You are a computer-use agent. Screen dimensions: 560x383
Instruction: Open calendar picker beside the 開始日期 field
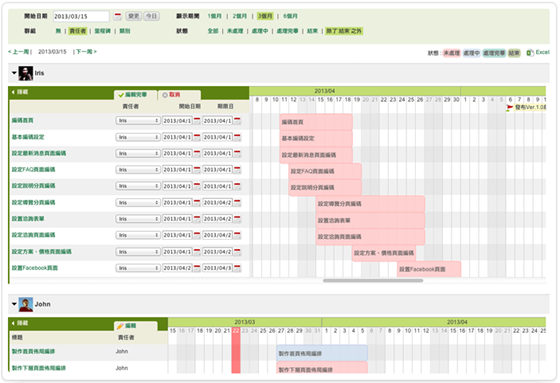pos(118,16)
